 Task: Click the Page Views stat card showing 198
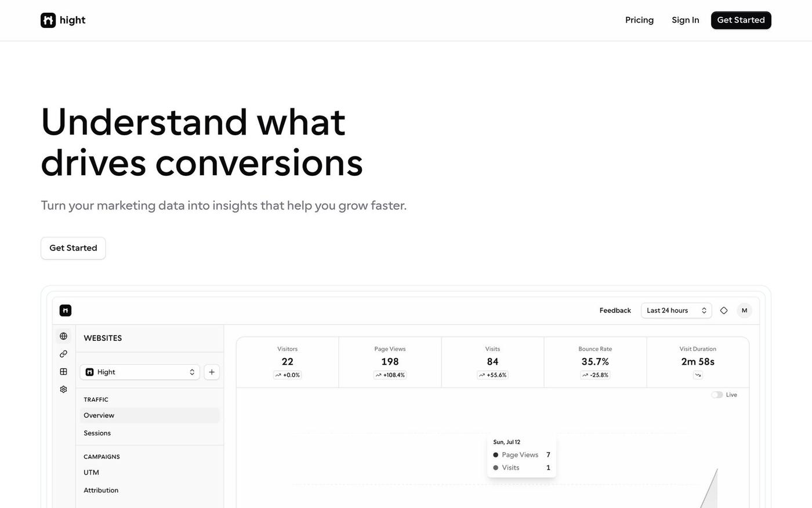390,362
